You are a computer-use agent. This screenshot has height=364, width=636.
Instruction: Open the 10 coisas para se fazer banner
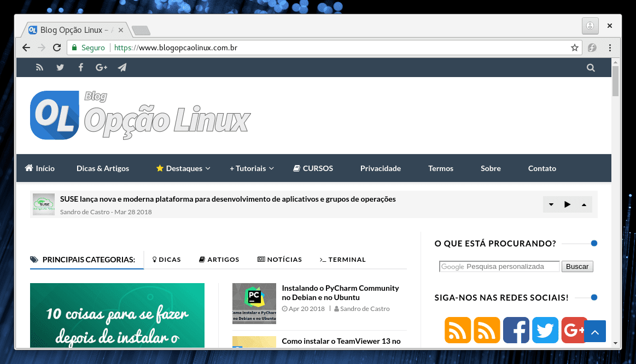coord(117,315)
